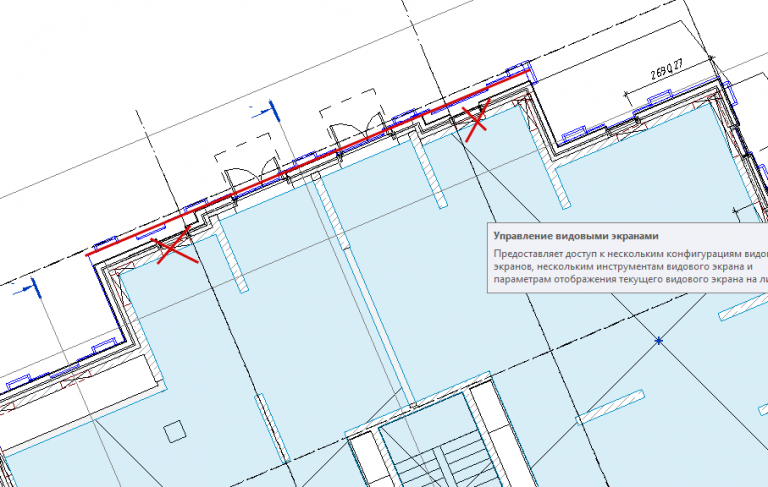Select the right red X mark
This screenshot has width=768, height=487.
coord(476,121)
